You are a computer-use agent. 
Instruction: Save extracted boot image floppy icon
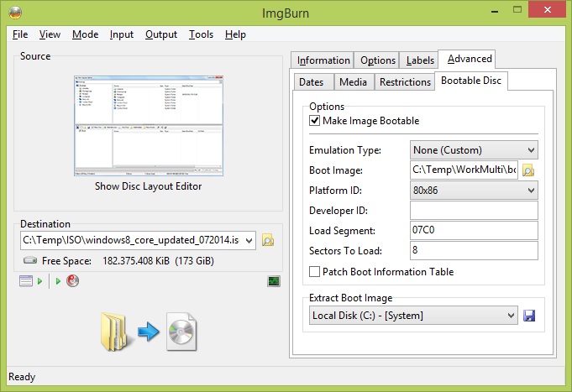click(529, 316)
